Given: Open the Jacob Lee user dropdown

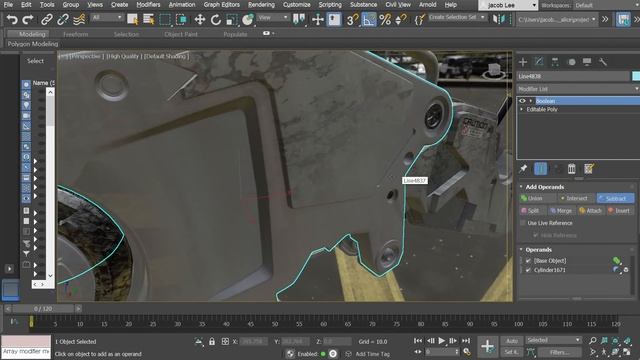Looking at the screenshot, I should pos(509,5).
